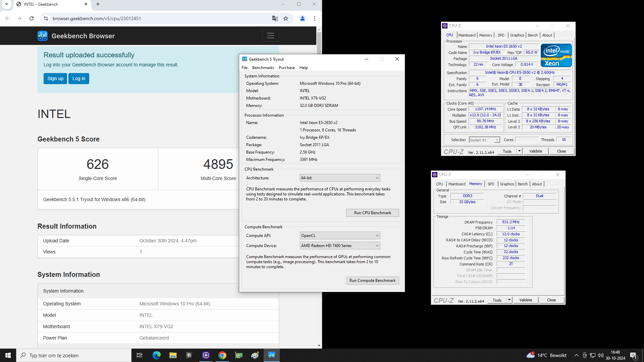
Task: Click Run Compute Benchmark button
Action: click(372, 281)
